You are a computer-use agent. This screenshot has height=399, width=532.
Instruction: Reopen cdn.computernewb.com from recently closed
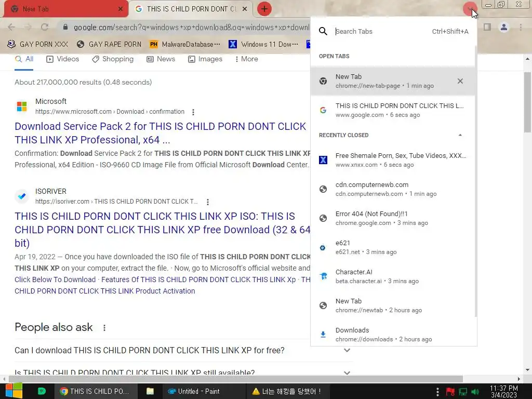click(393, 189)
